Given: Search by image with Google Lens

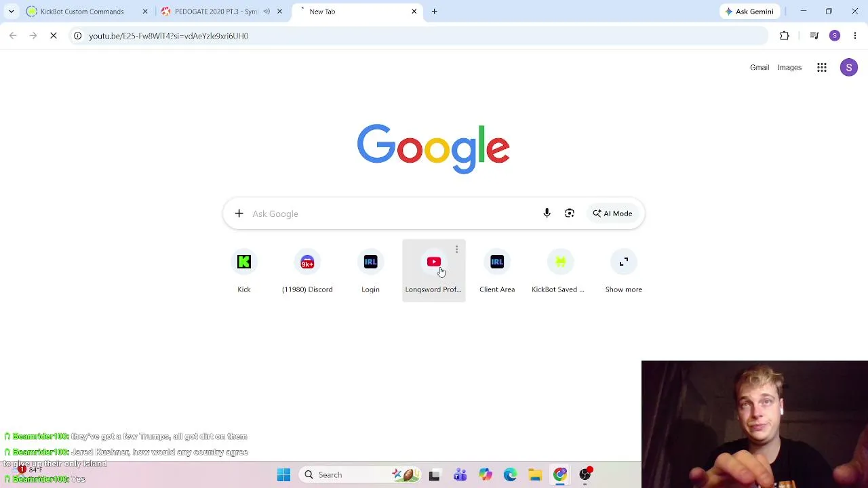Looking at the screenshot, I should (570, 213).
